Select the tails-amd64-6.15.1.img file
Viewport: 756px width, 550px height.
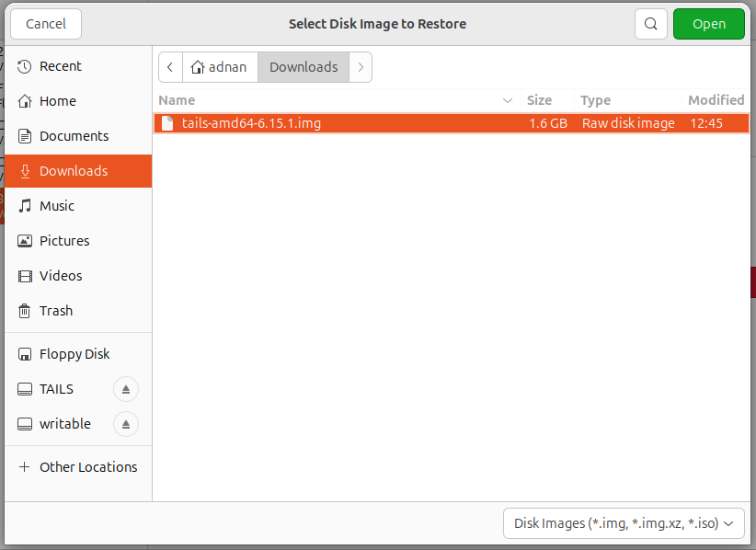coord(452,123)
